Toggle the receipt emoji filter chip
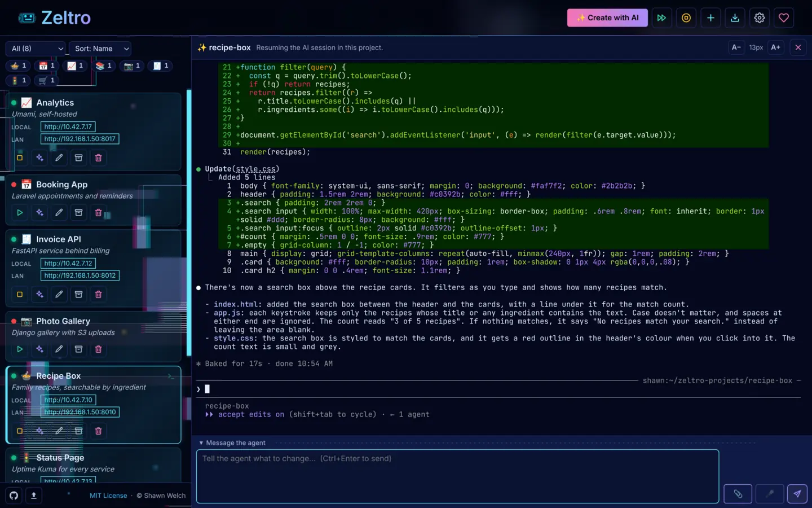Screen dimensions: 812x508 coord(161,65)
